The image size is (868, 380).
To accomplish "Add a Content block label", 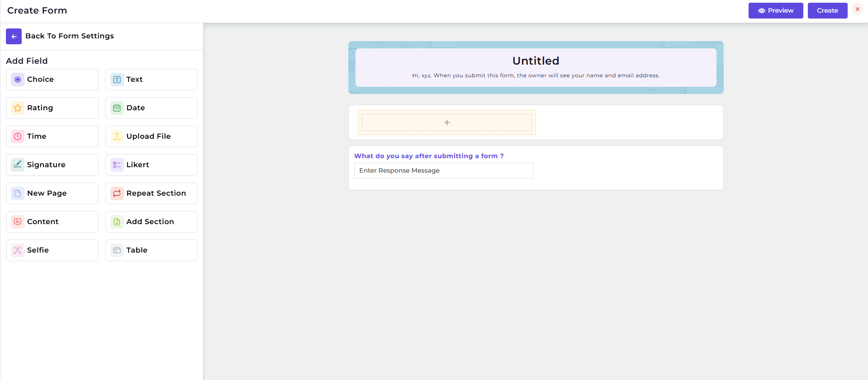I will point(43,222).
